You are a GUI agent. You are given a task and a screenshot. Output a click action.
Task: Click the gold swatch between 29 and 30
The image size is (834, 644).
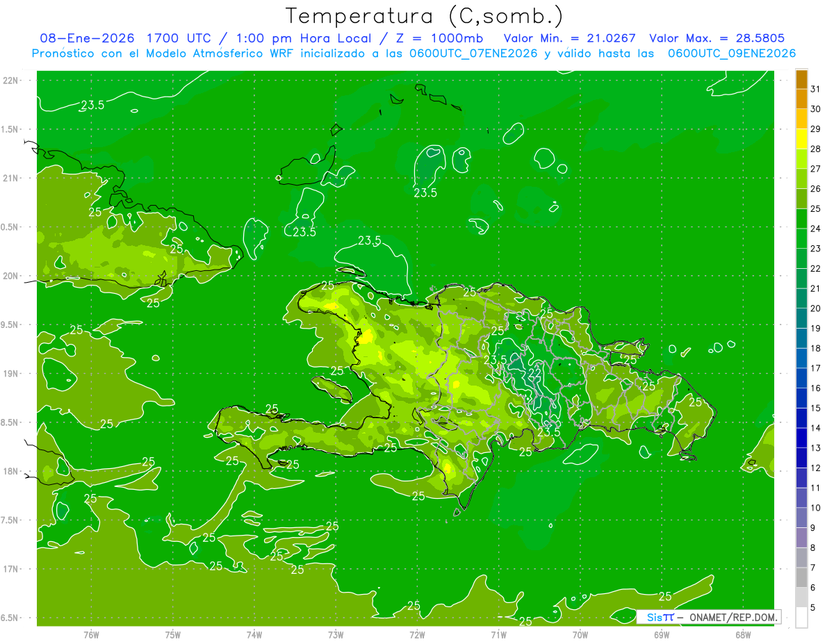(x=801, y=119)
